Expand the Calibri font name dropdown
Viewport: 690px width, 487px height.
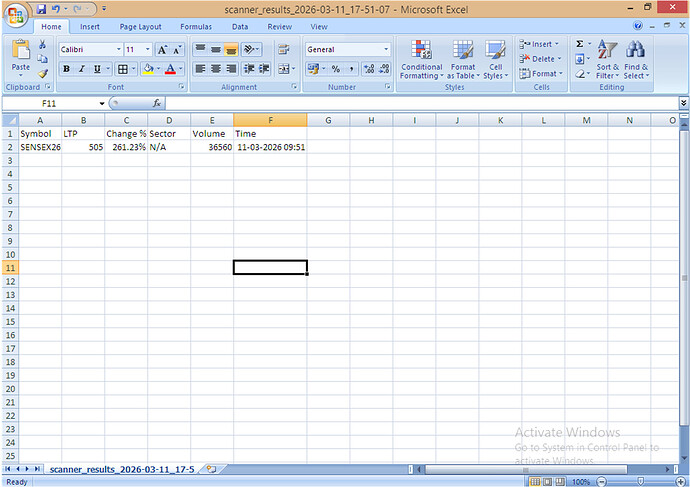[118, 49]
